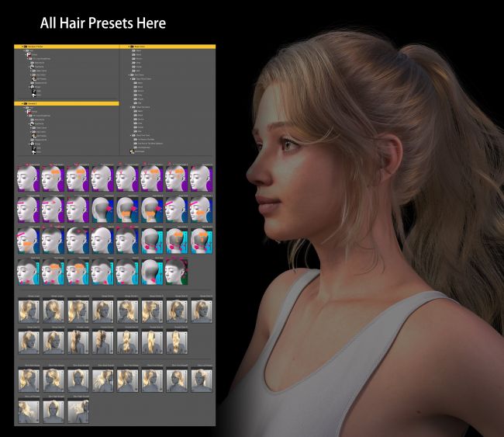The image size is (504, 437).
Task: Pick last thumbnail in second hair preset row
Action: 178,342
